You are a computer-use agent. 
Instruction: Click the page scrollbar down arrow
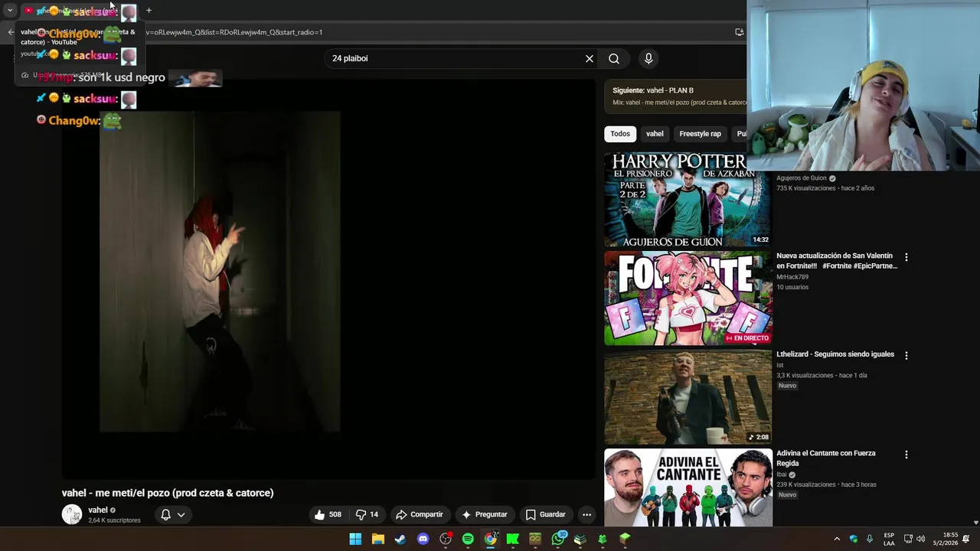click(975, 523)
